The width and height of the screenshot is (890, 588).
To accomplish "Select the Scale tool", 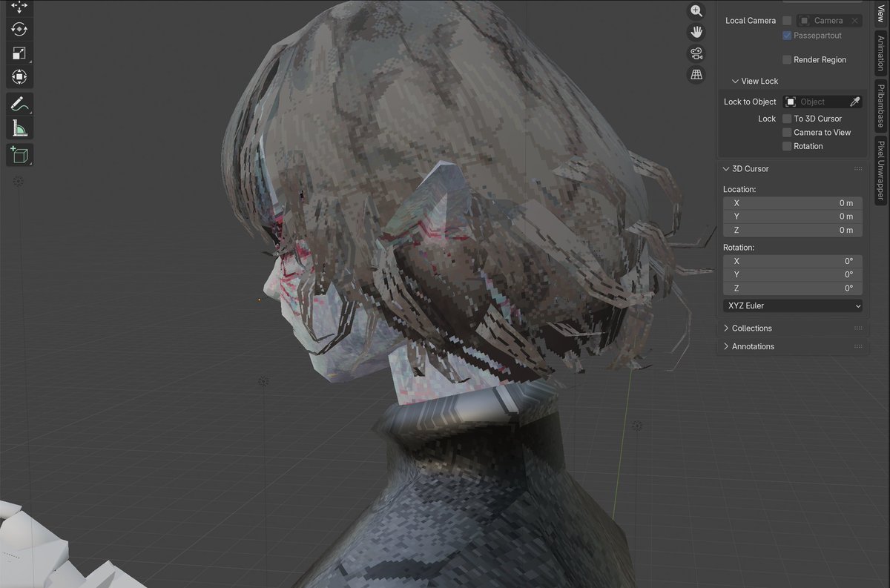I will pyautogui.click(x=19, y=53).
